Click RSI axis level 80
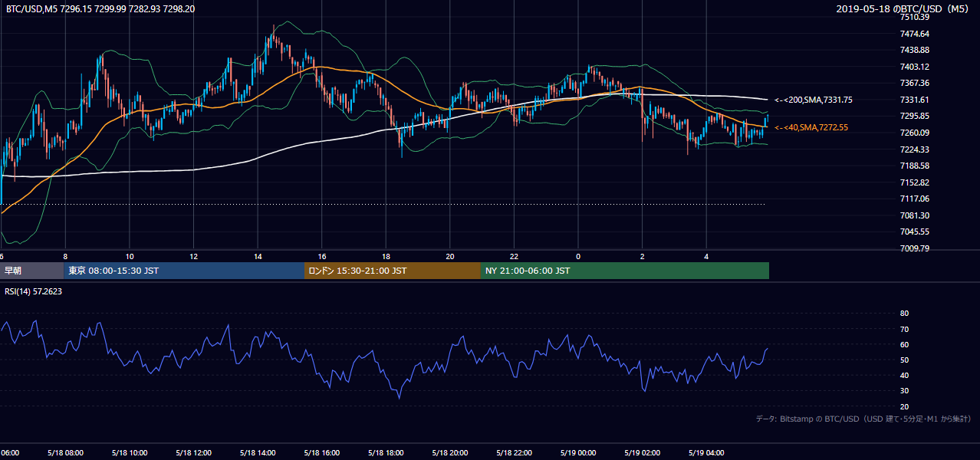Image resolution: width=980 pixels, height=460 pixels. (x=904, y=314)
